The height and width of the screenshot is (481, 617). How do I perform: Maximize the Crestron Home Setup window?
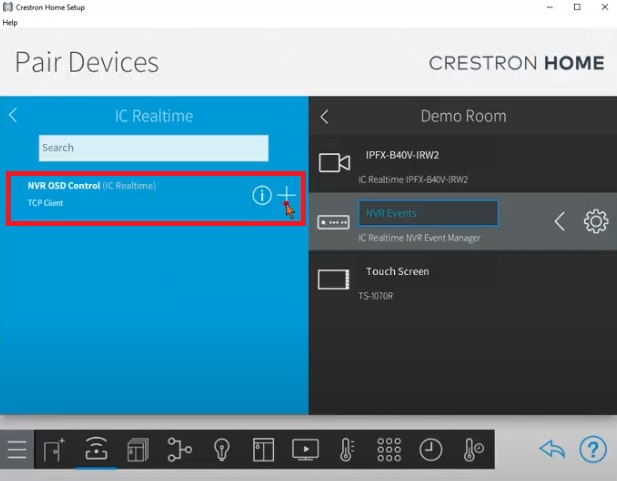pos(577,7)
